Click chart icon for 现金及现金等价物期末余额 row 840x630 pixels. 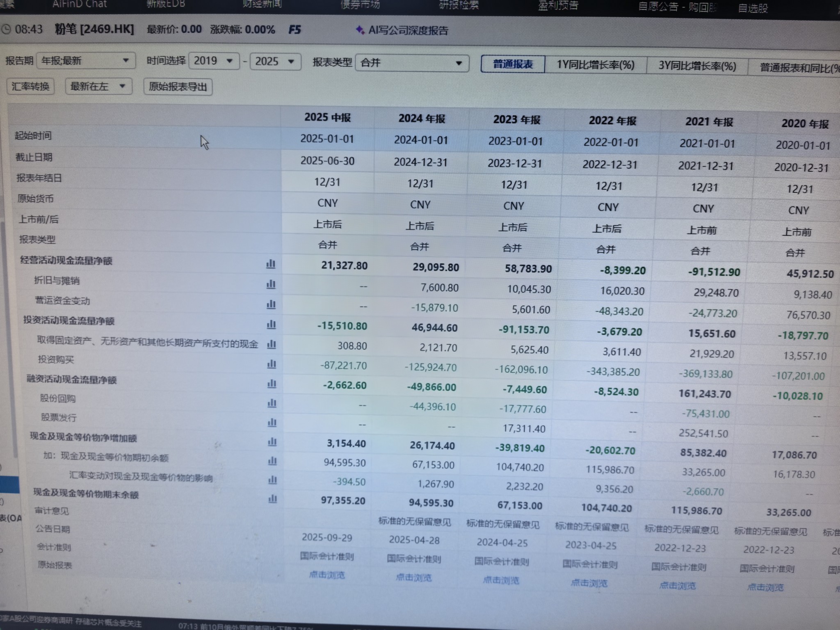tap(272, 499)
